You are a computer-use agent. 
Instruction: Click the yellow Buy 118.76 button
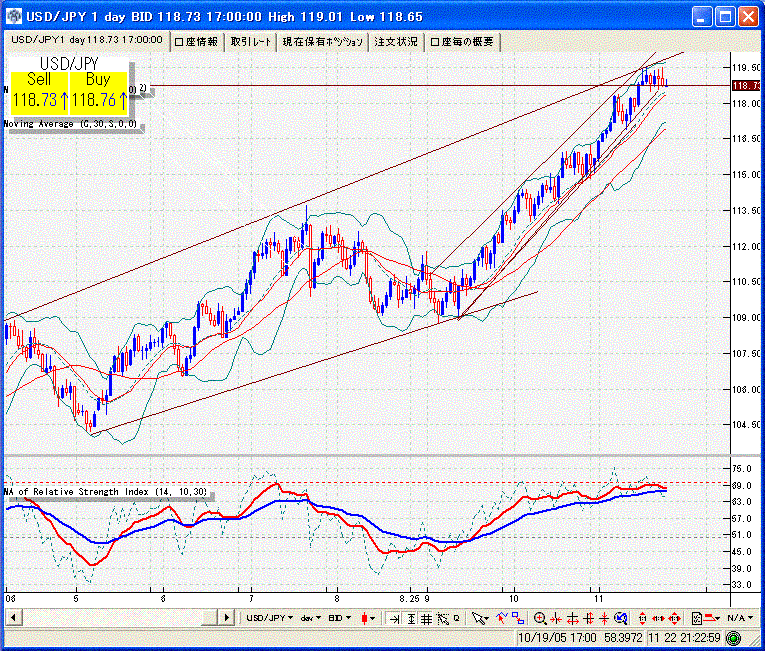[98, 92]
